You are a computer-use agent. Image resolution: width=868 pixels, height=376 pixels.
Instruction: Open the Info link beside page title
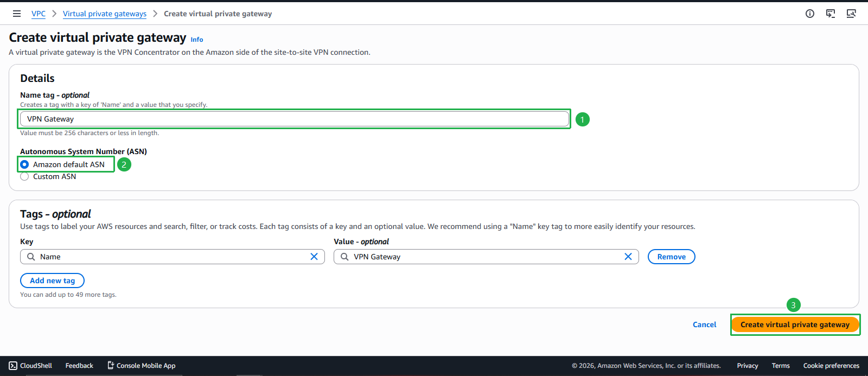point(197,40)
